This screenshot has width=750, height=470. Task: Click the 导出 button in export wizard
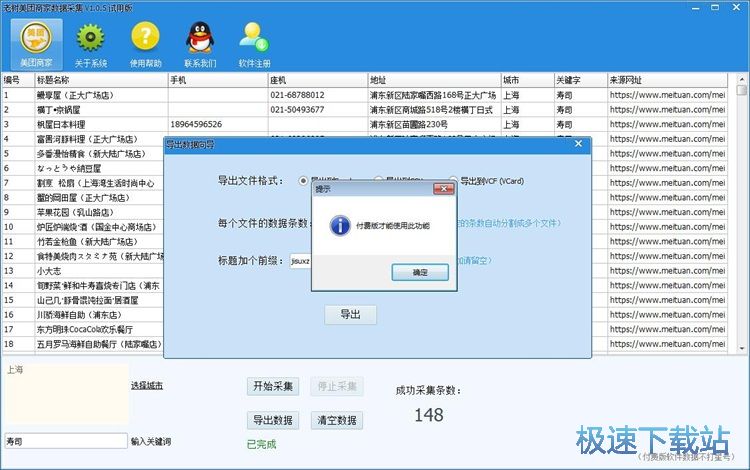click(350, 315)
